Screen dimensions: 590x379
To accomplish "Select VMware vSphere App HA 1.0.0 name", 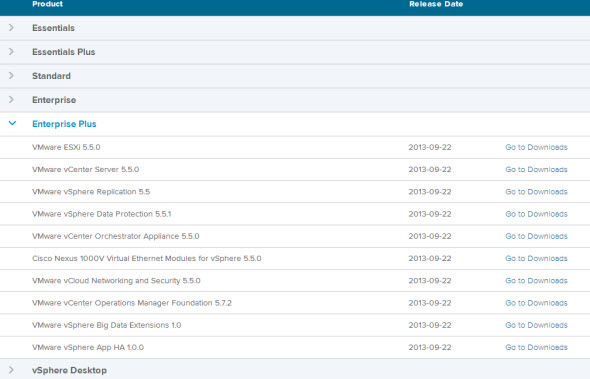I will (88, 347).
